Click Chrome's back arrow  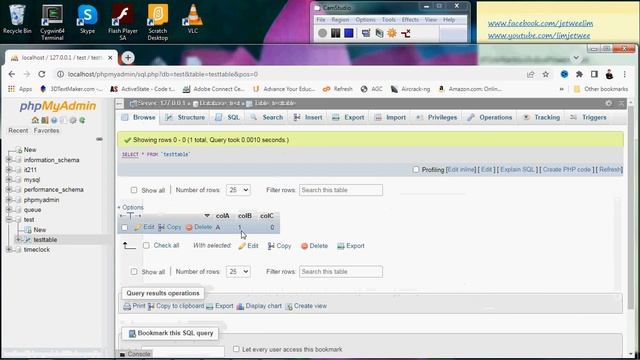pyautogui.click(x=11, y=74)
